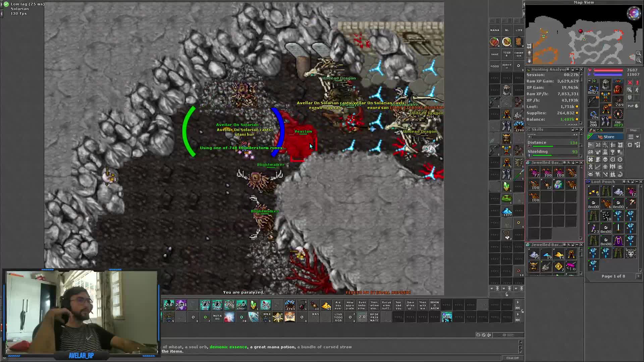Click the Chat Off tab
This screenshot has height=362, width=644.
tap(512, 358)
